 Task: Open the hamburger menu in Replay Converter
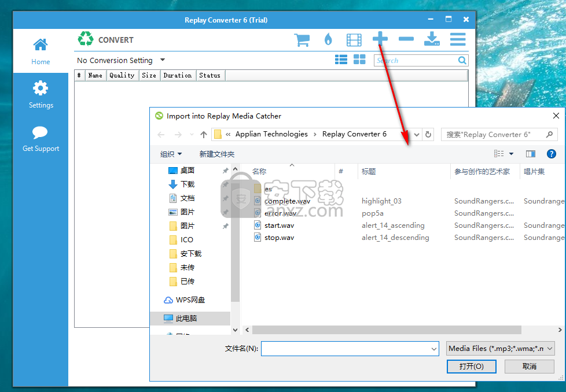[458, 39]
